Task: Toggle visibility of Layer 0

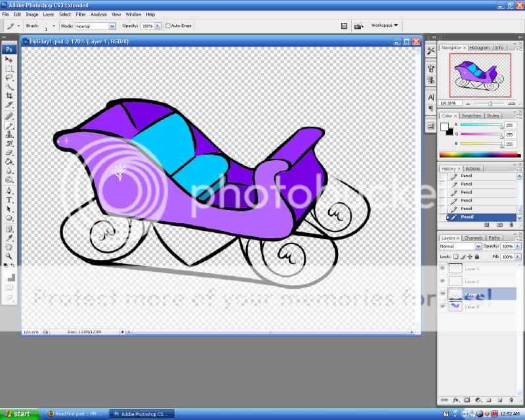Action: 442,306
